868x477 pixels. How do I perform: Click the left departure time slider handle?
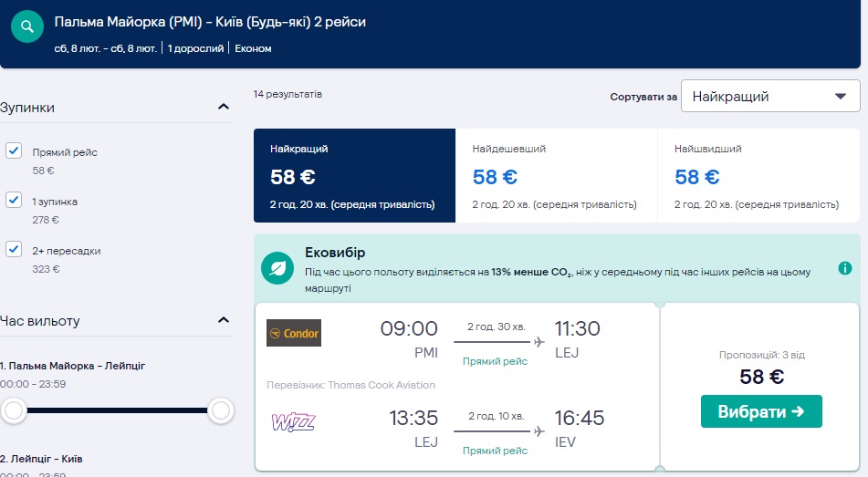[x=14, y=411]
